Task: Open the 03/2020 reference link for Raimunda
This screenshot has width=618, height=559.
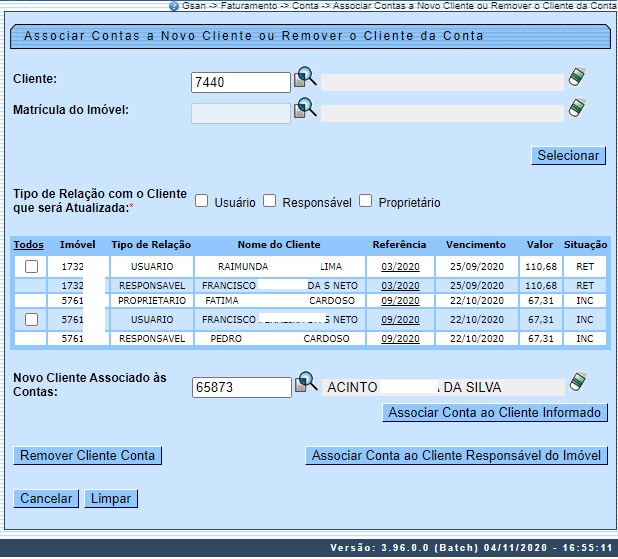Action: (x=400, y=267)
